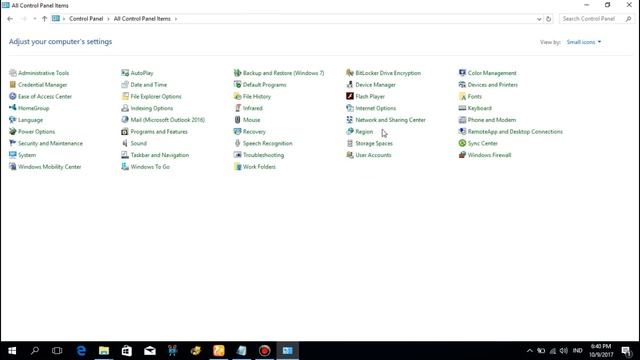The height and width of the screenshot is (360, 640).
Task: Open the Windows Start menu
Action: [x=12, y=351]
